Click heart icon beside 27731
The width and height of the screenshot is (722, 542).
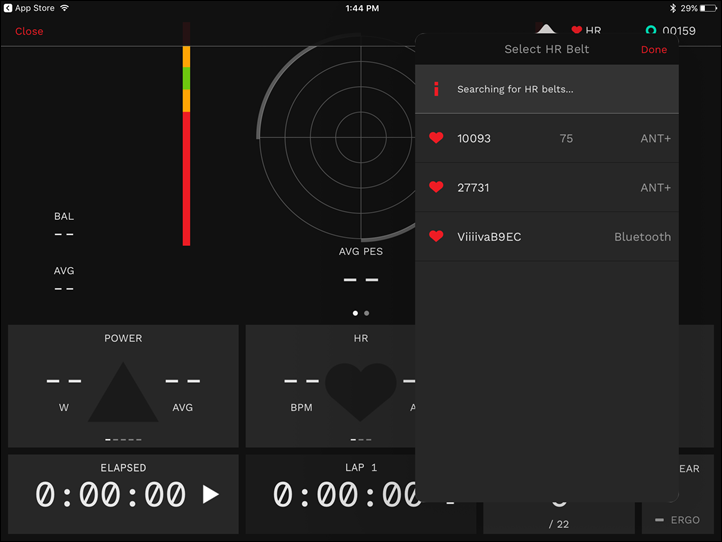pos(436,187)
